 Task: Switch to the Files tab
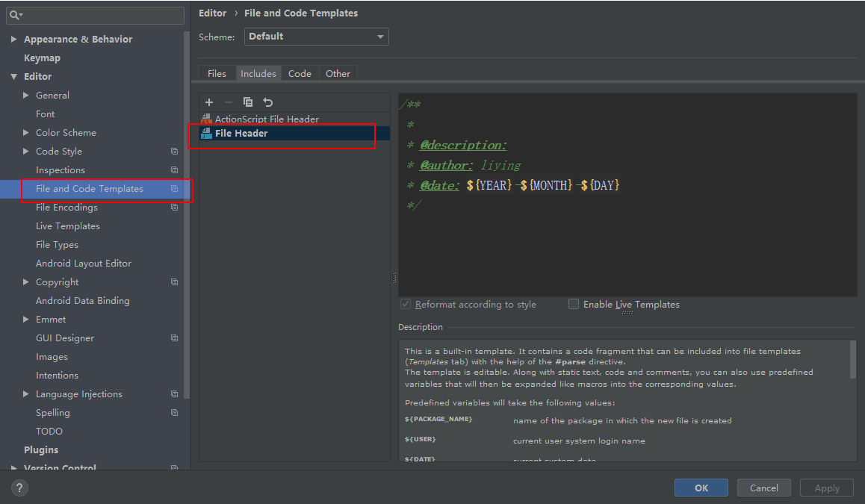coord(217,73)
